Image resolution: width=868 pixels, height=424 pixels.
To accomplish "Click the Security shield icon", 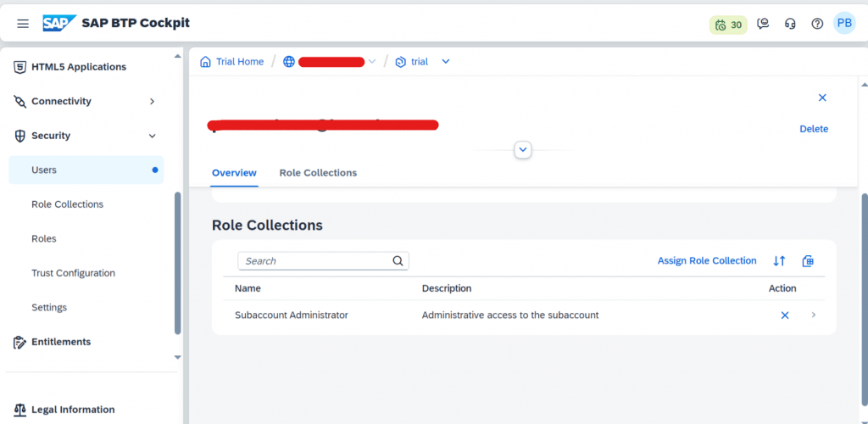I will coord(20,136).
